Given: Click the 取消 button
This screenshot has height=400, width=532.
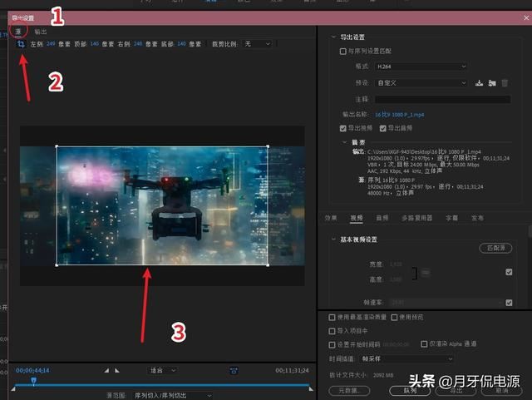Looking at the screenshot, I should [502, 391].
